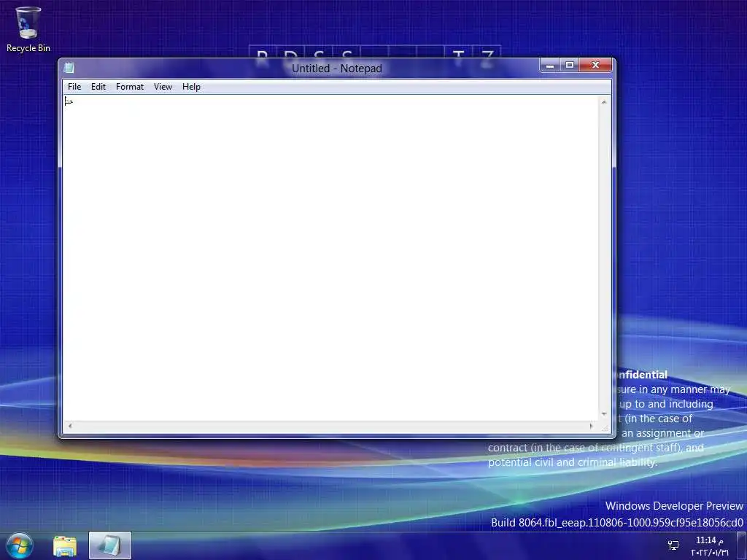Select the Notepad taskbar button
Screen dimensions: 747x560
(x=110, y=545)
